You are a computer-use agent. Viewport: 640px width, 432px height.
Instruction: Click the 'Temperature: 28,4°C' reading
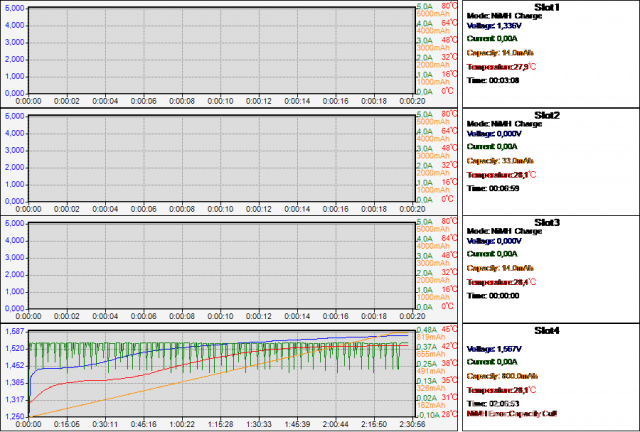point(502,282)
